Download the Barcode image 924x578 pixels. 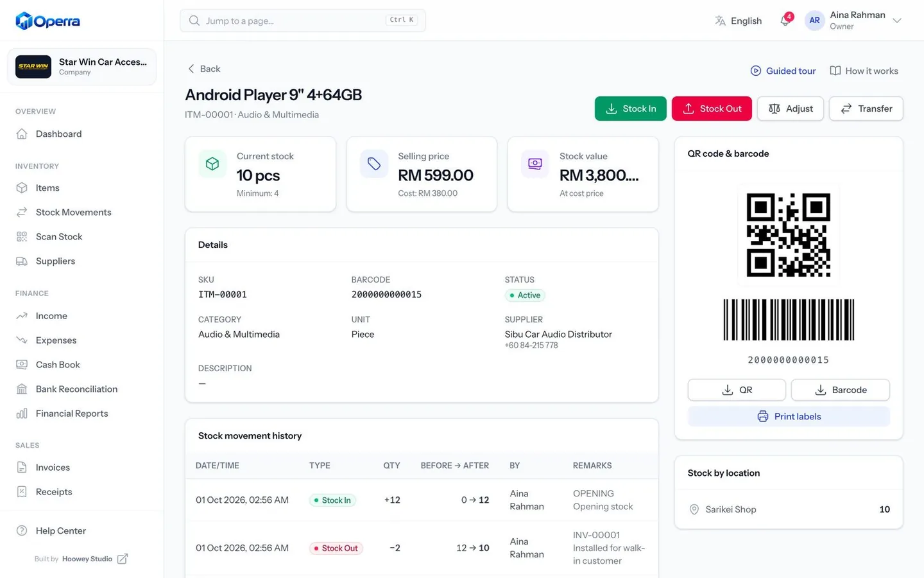point(840,390)
